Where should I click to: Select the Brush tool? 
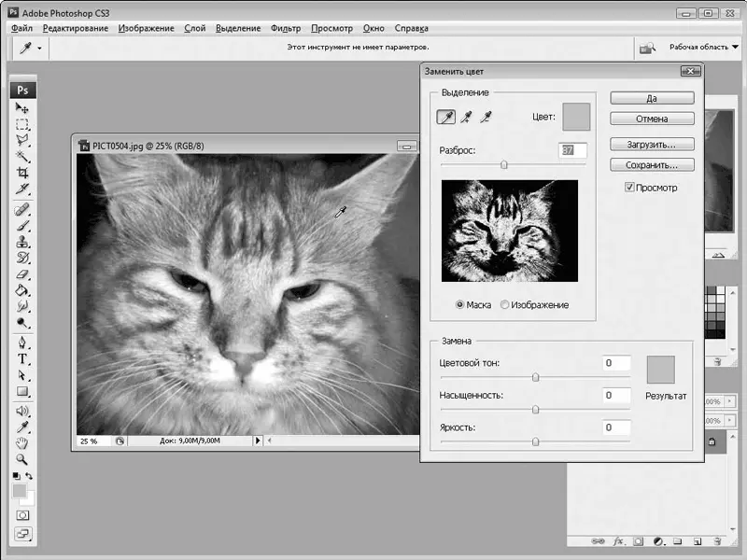21,226
